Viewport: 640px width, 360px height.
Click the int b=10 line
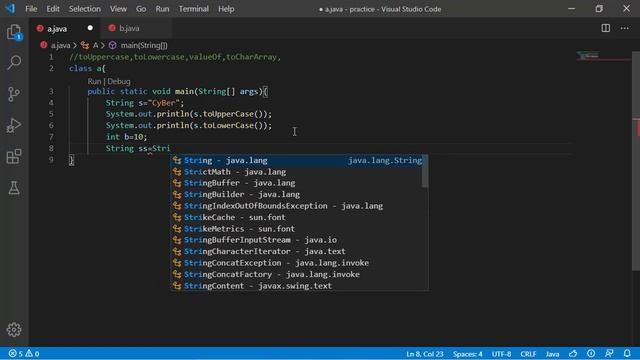(x=126, y=137)
